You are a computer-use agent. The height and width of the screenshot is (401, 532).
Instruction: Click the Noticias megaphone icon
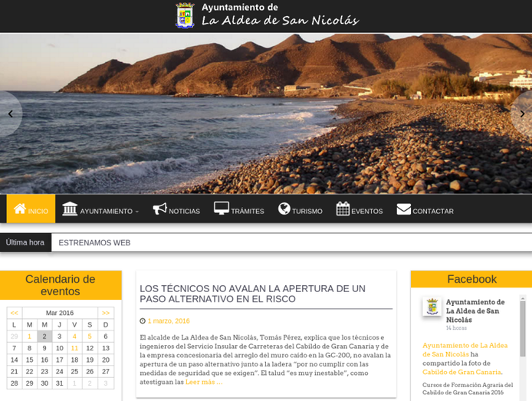click(159, 209)
